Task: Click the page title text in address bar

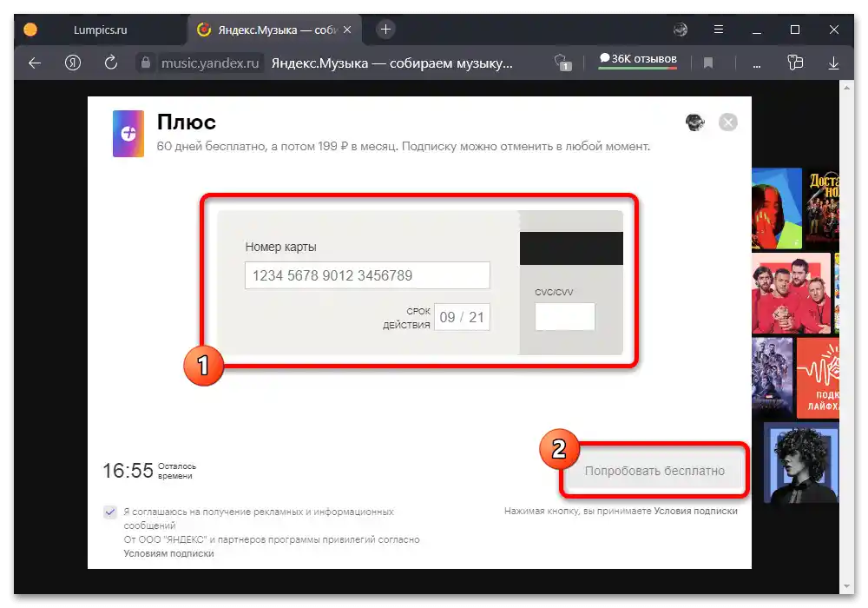Action: point(392,63)
